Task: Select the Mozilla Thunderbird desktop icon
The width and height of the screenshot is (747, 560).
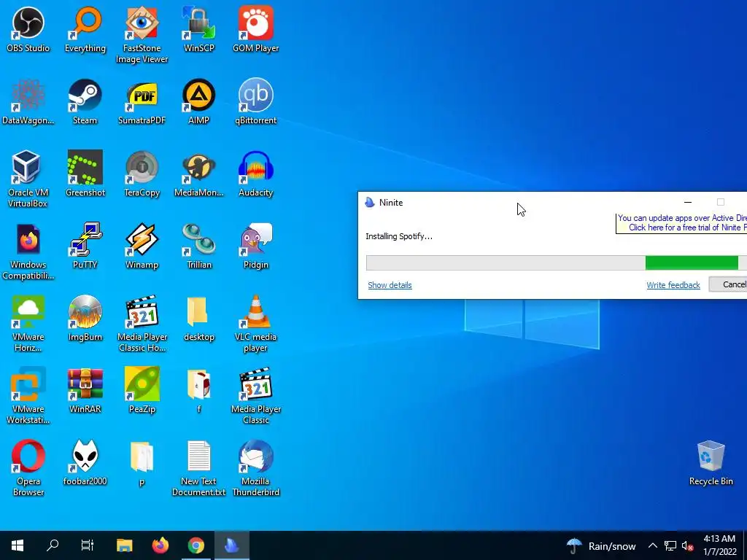Action: pyautogui.click(x=256, y=468)
